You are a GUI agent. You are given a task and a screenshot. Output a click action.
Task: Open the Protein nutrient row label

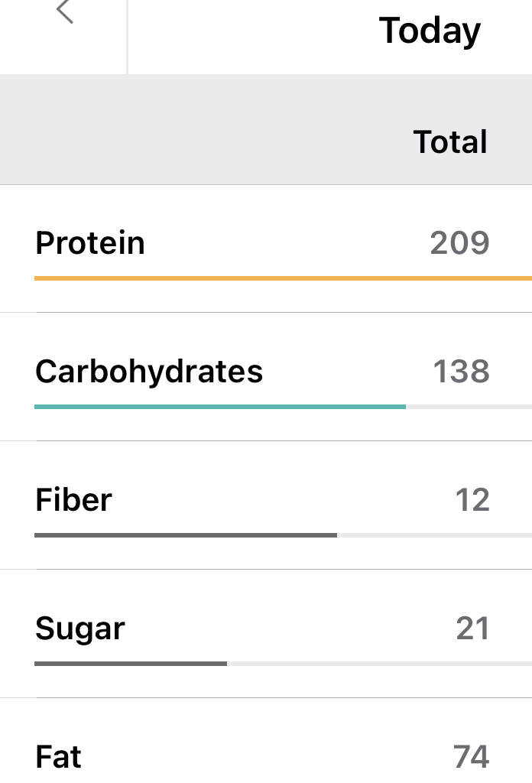point(90,243)
